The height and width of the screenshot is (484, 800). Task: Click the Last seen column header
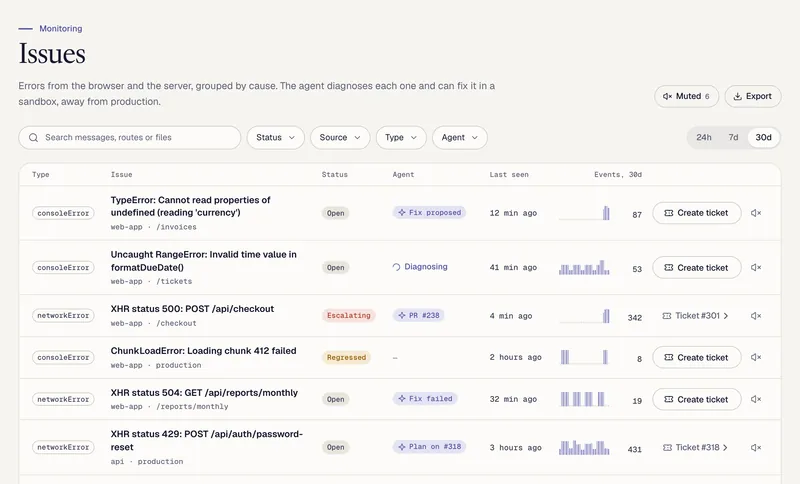coord(509,174)
